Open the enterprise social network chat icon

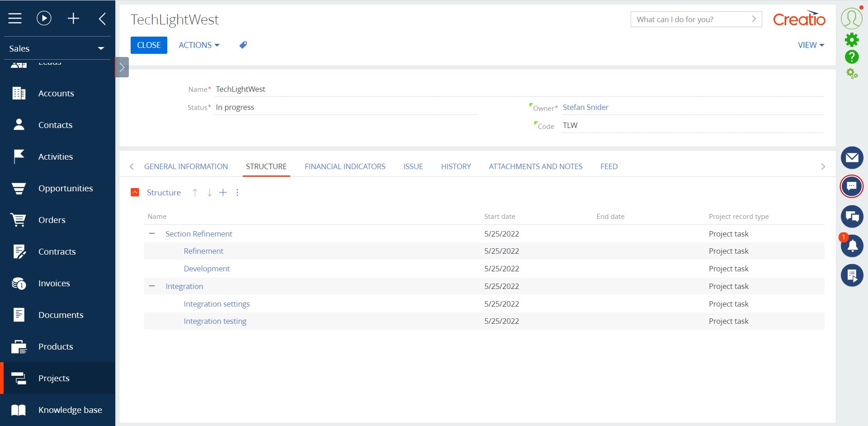tap(853, 217)
